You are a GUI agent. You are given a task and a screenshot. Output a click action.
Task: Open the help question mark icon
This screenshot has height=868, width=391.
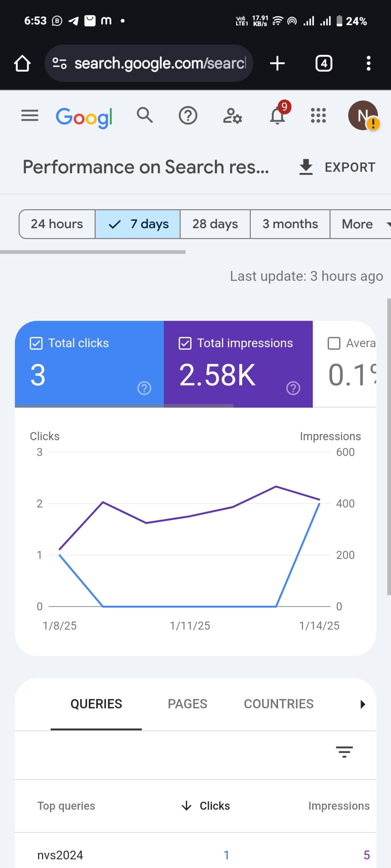pyautogui.click(x=188, y=116)
